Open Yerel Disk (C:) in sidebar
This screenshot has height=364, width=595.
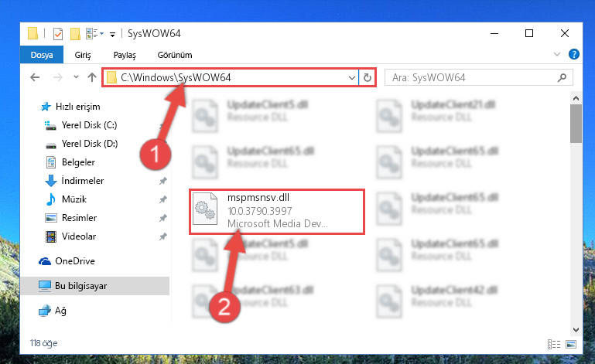89,125
